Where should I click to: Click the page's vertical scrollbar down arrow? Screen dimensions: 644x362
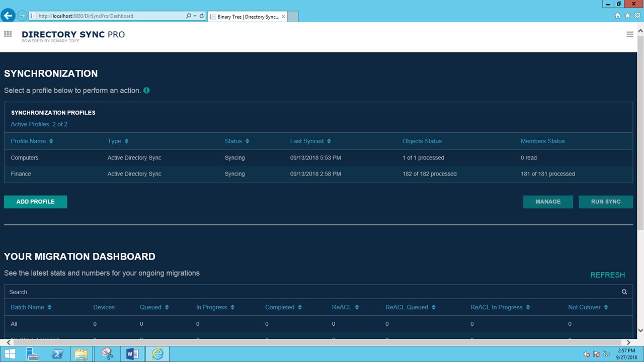coord(640,330)
